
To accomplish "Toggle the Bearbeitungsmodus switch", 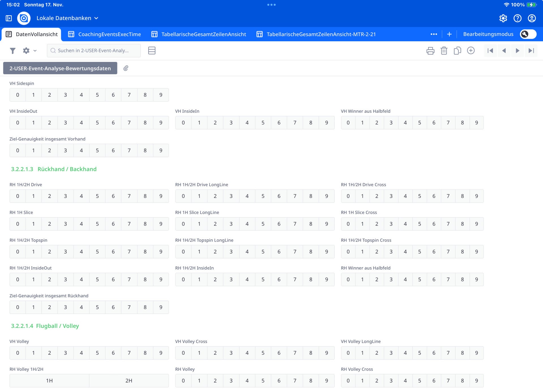I will click(528, 34).
